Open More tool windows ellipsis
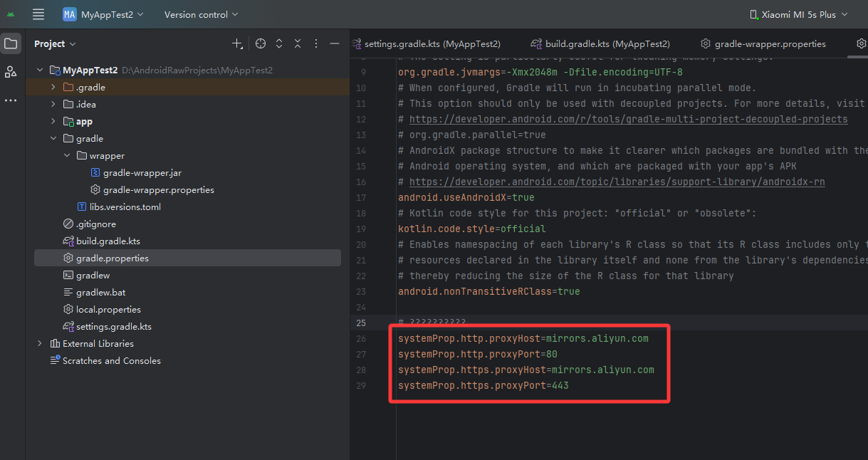Screen dimensions: 868x460 pyautogui.click(x=11, y=100)
